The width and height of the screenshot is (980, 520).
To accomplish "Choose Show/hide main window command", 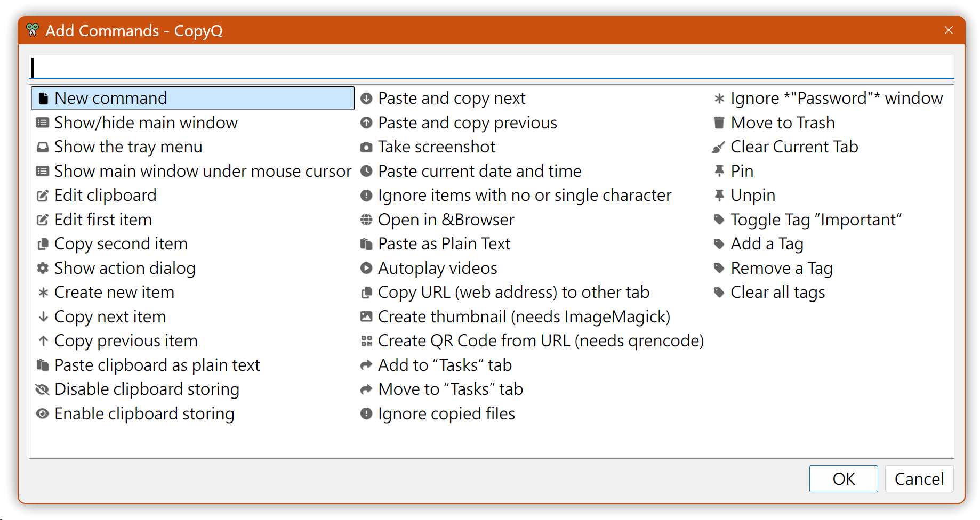I will click(146, 123).
